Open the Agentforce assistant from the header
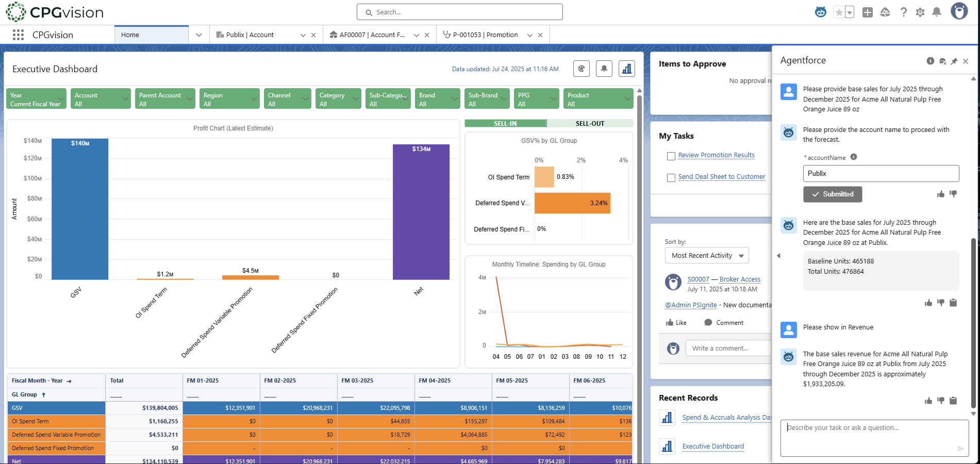Screen dimensions: 980x464 821,12
